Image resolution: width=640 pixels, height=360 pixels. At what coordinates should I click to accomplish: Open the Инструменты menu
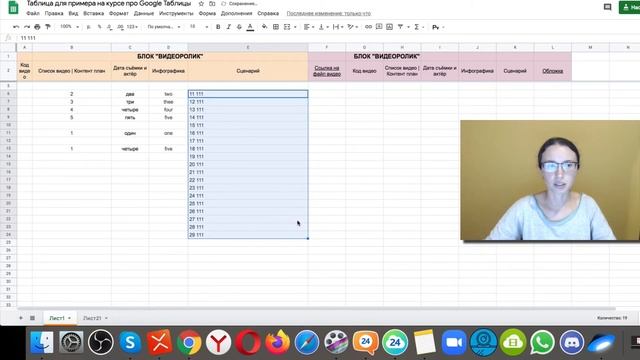(176, 13)
